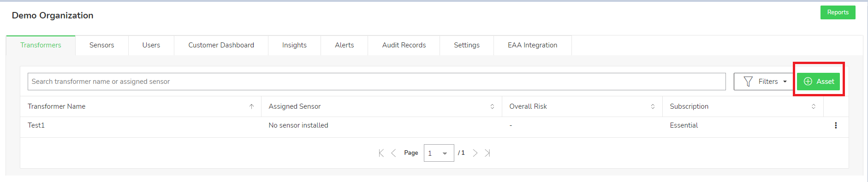Sort by Assigned Sensor column icon
Screen dimensions: 868x182
(492, 106)
